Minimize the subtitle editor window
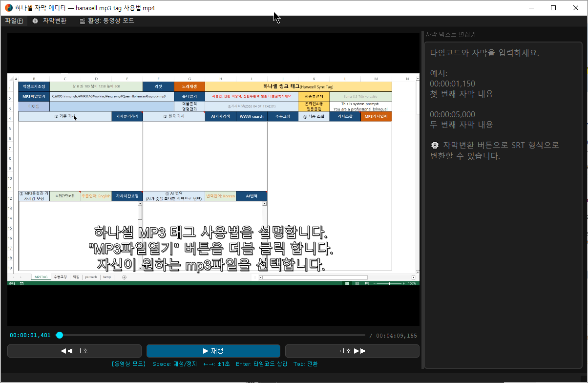Image resolution: width=588 pixels, height=383 pixels. point(531,8)
